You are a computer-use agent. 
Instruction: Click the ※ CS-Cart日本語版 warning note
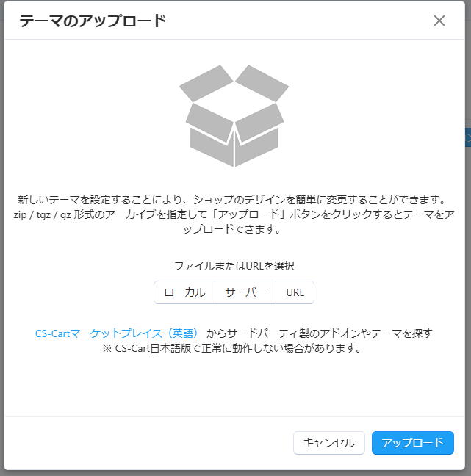click(x=231, y=348)
